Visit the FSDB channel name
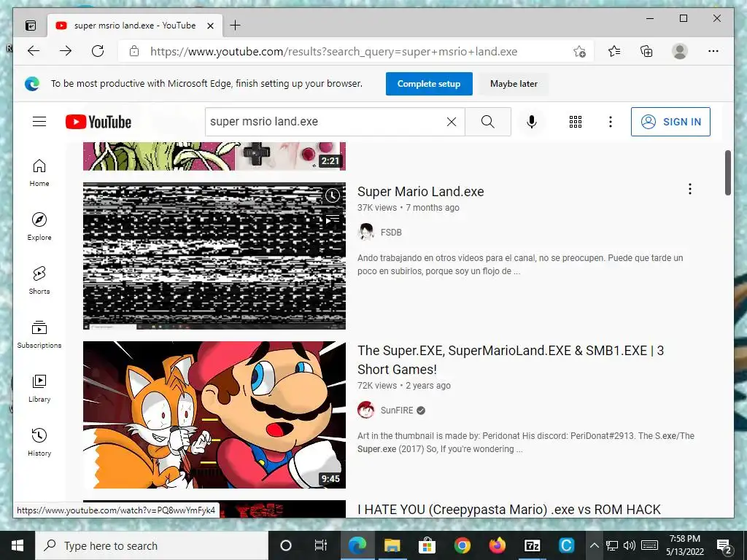 (391, 233)
